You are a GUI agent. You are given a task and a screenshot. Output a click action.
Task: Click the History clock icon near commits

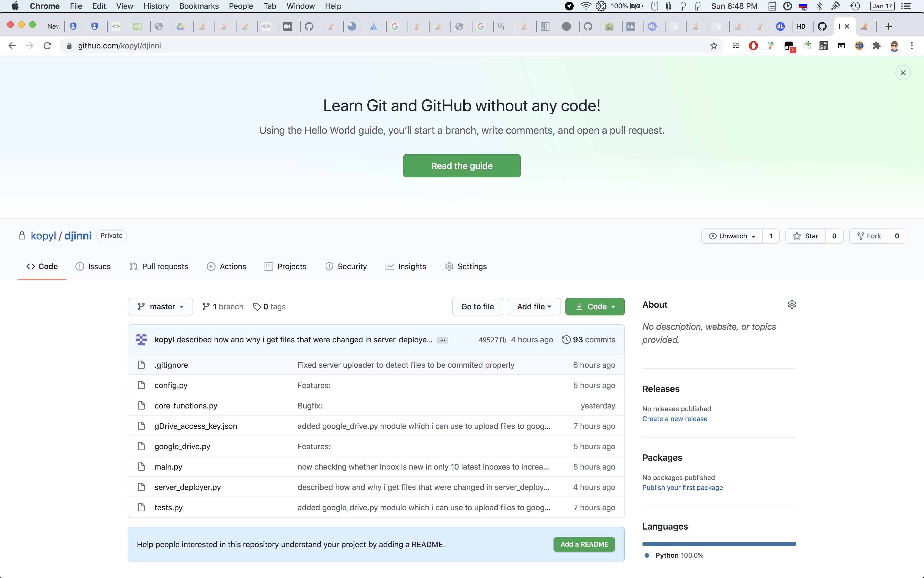tap(566, 339)
